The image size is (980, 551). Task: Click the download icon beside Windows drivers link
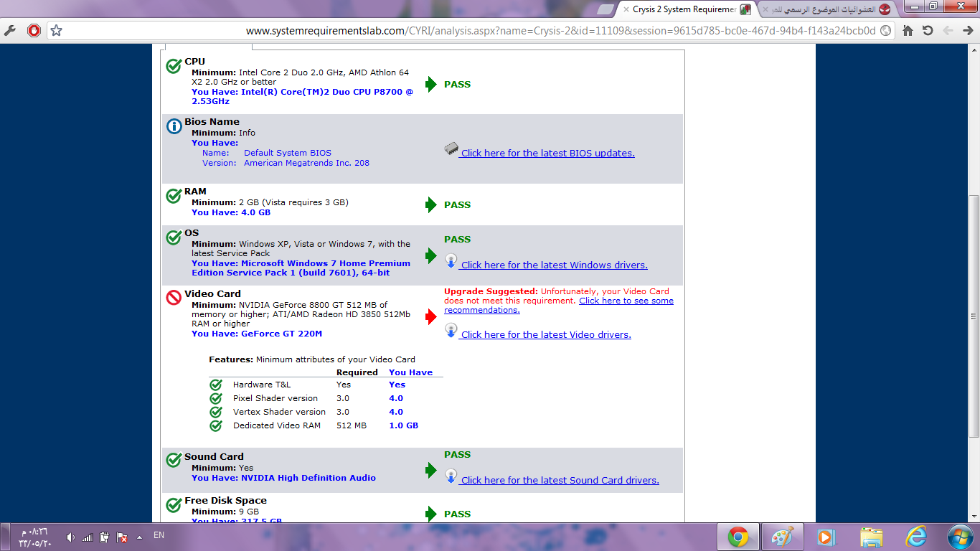(x=451, y=261)
